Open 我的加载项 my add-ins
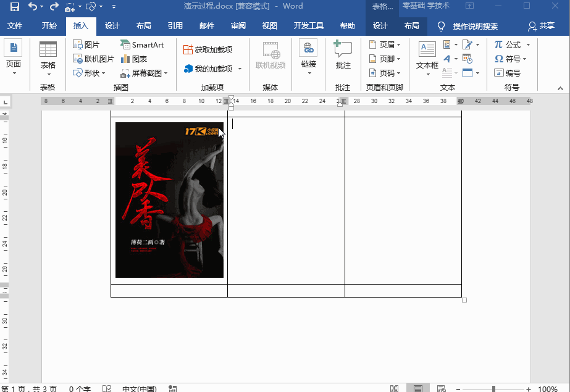570x392 pixels. 208,69
